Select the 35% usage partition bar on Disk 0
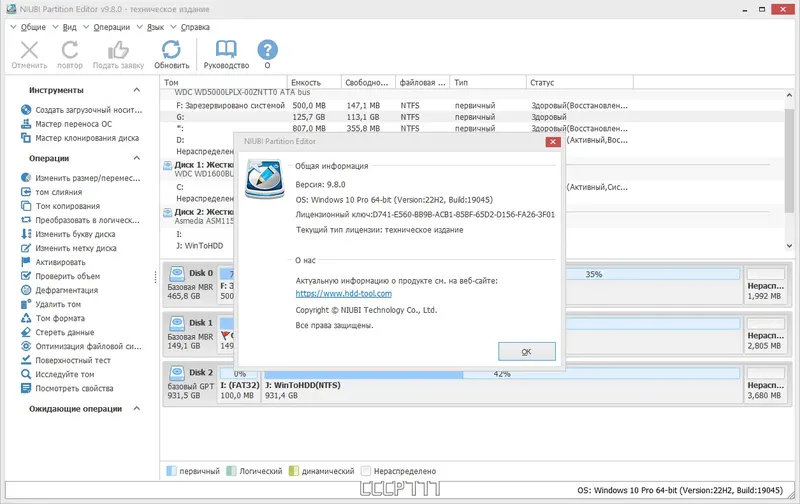The height and width of the screenshot is (504, 800). point(652,274)
